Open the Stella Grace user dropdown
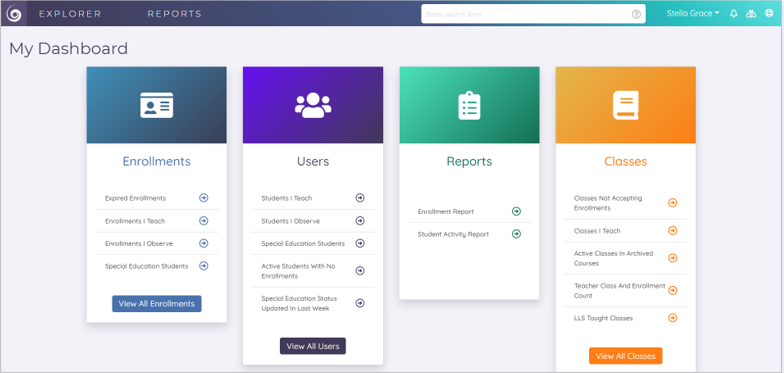The image size is (784, 373). [x=693, y=14]
